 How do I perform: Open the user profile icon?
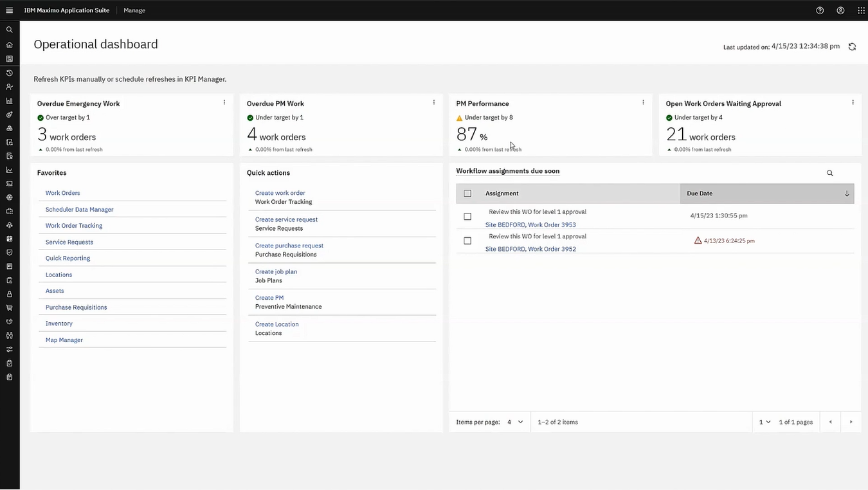pyautogui.click(x=840, y=10)
